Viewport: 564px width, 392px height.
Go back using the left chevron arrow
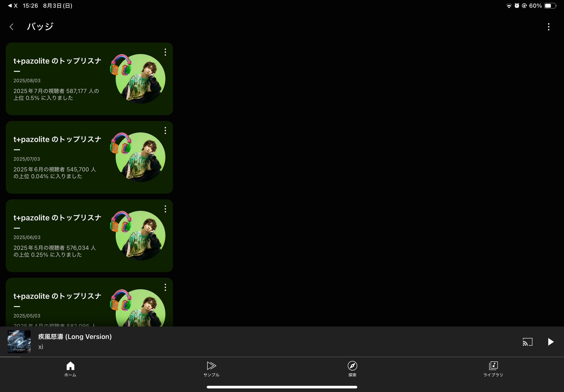[11, 27]
